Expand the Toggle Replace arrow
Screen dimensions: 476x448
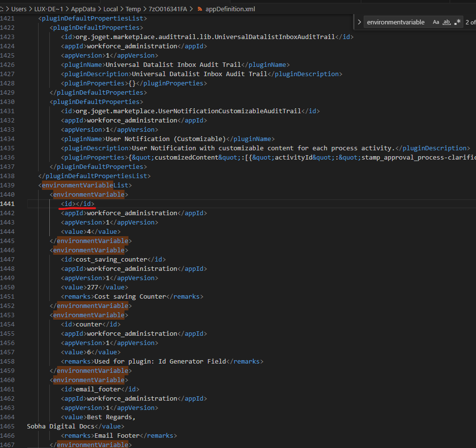tap(360, 22)
